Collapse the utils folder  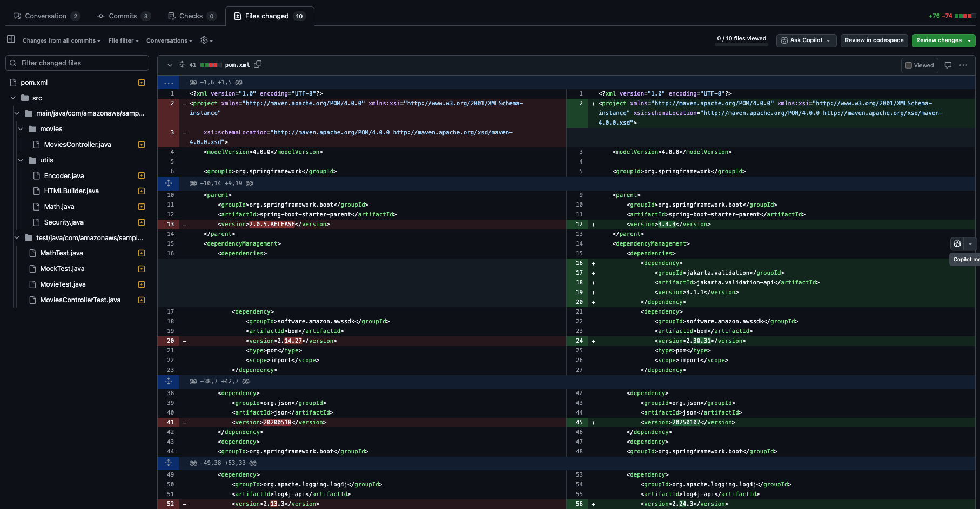click(21, 160)
